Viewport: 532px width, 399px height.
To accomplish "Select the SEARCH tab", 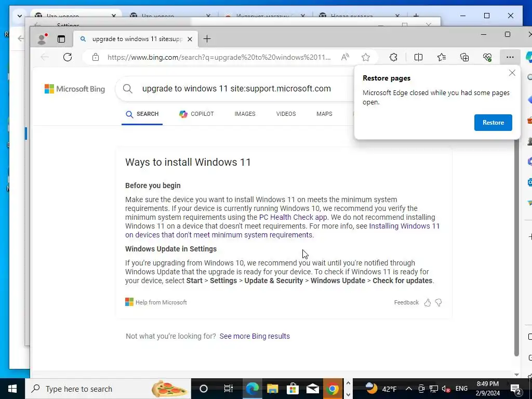I will pyautogui.click(x=142, y=114).
